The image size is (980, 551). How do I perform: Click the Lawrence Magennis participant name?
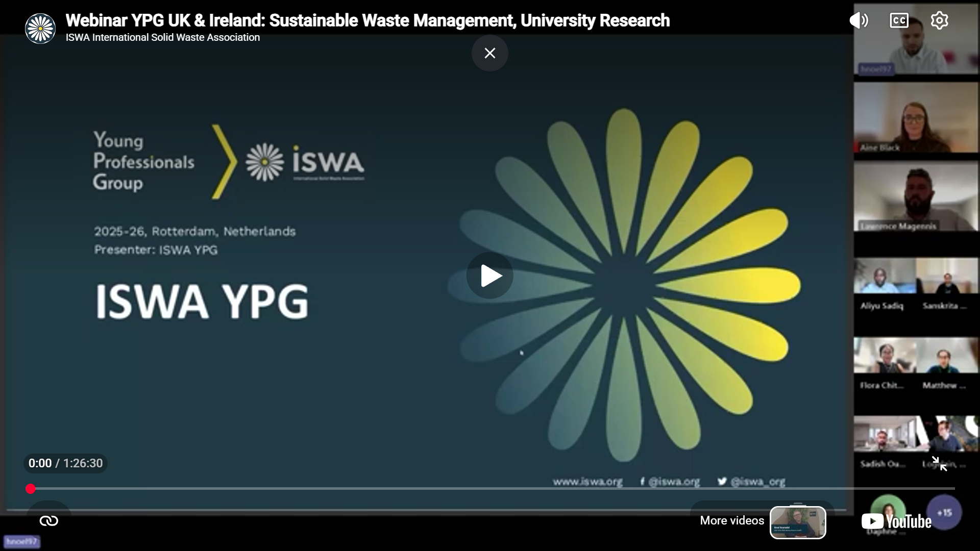coord(898,226)
